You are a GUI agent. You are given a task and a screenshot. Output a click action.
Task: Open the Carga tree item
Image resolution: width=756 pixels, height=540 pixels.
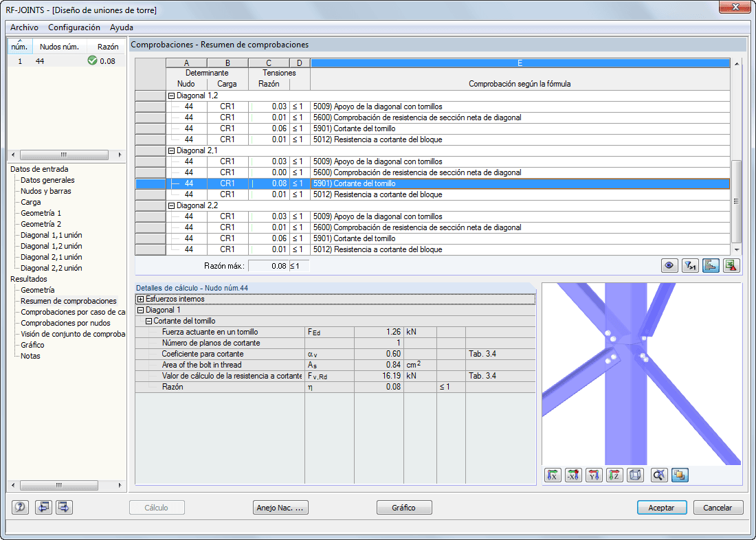click(31, 203)
